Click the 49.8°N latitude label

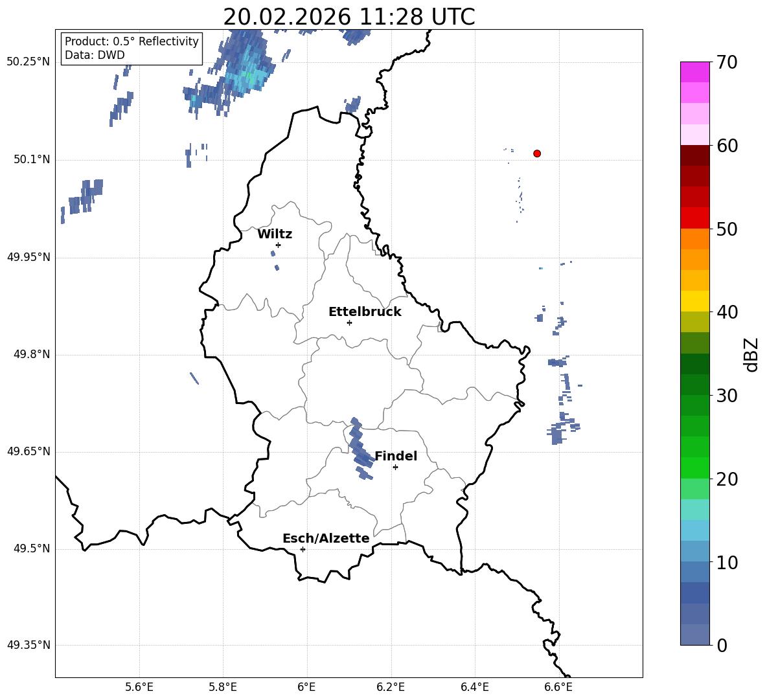pyautogui.click(x=32, y=354)
